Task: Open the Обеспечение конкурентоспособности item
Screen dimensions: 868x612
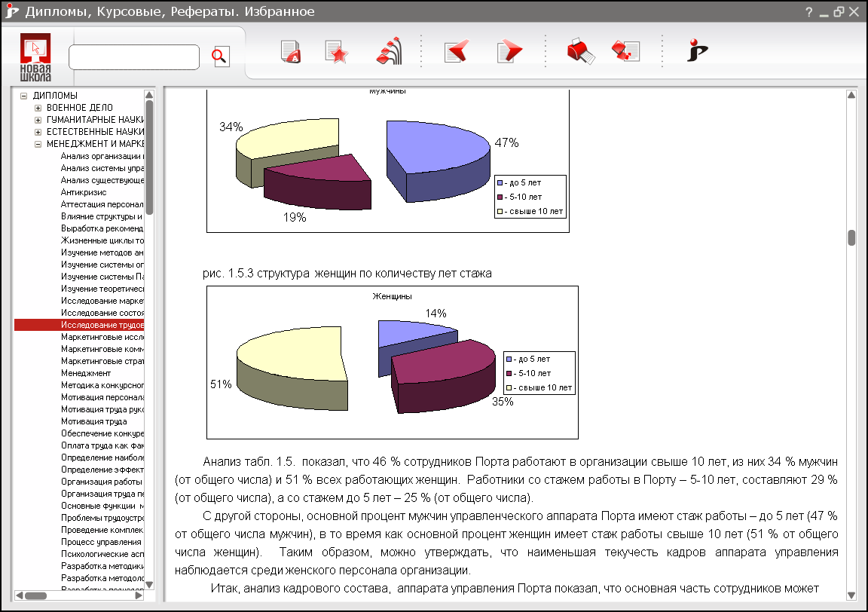Action: (x=102, y=433)
